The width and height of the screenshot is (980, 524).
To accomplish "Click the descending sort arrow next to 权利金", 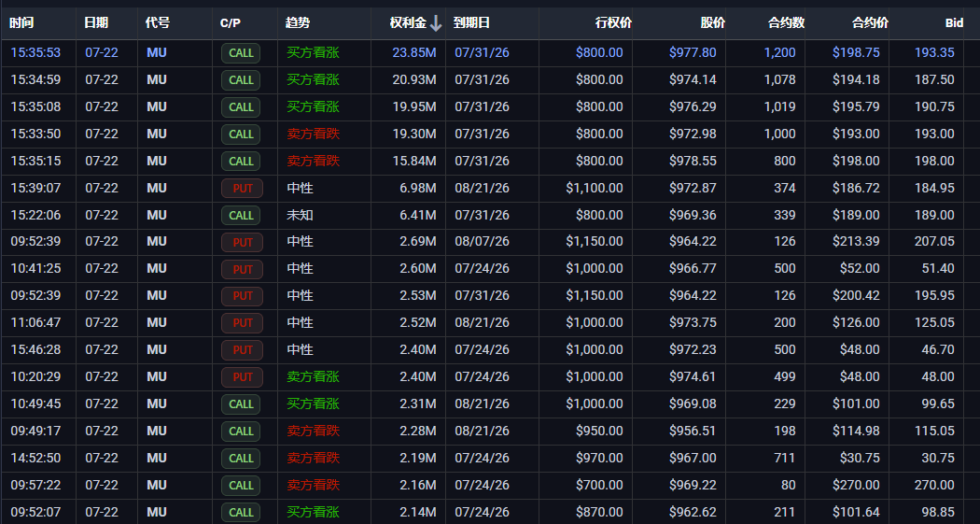I will pos(436,23).
